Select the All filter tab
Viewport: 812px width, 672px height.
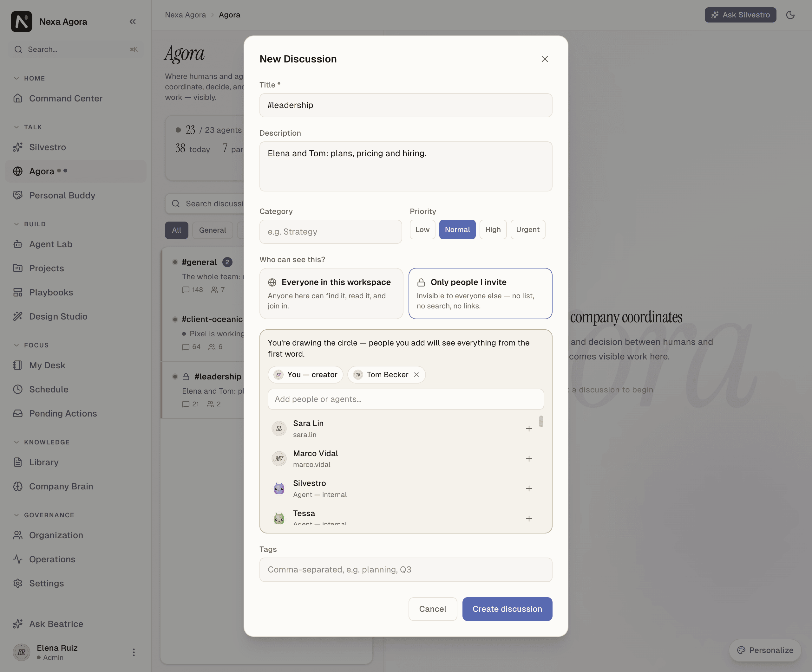pyautogui.click(x=176, y=230)
